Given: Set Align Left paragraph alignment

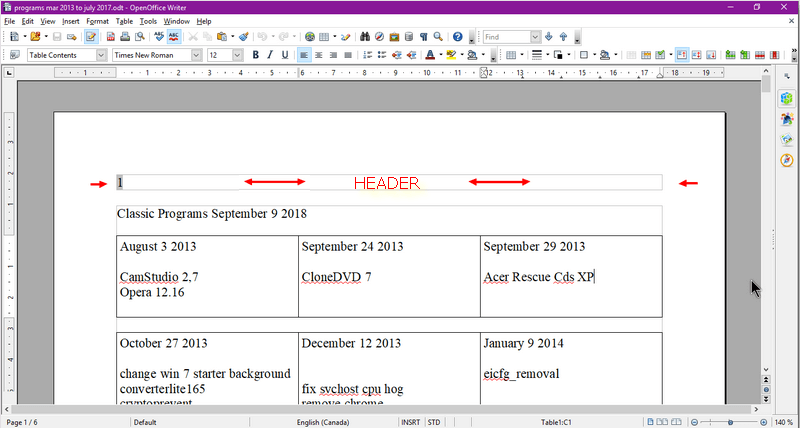Looking at the screenshot, I should point(304,55).
